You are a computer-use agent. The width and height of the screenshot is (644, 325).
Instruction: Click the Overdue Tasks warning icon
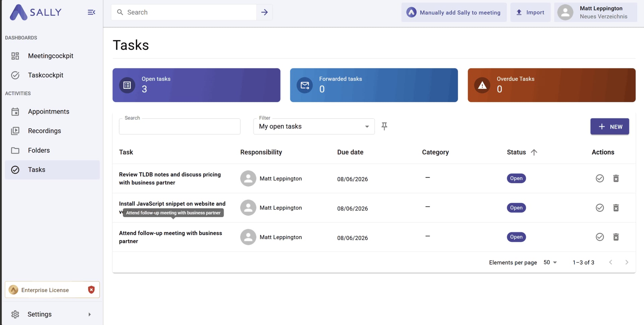[x=482, y=85]
